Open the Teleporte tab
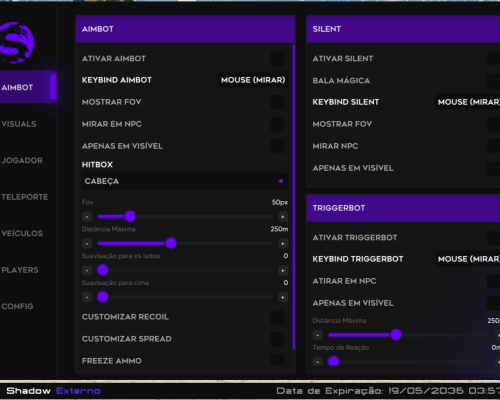Image resolution: width=500 pixels, height=400 pixels. tap(25, 197)
